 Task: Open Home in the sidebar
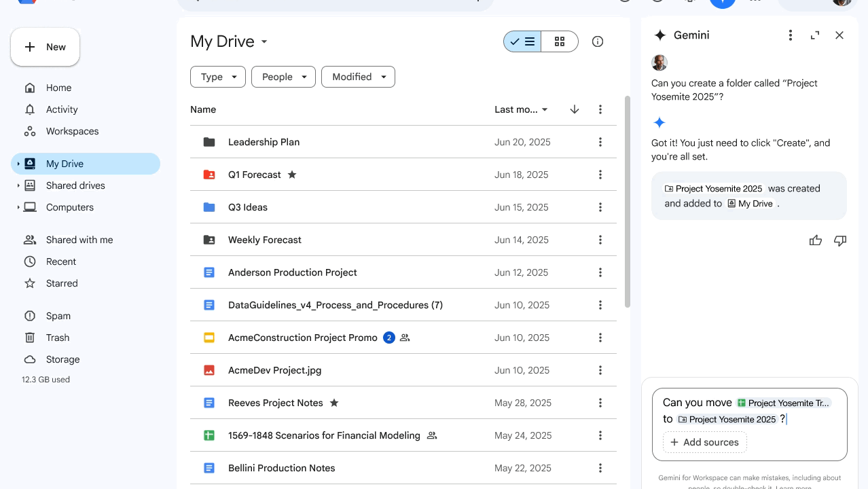click(58, 88)
